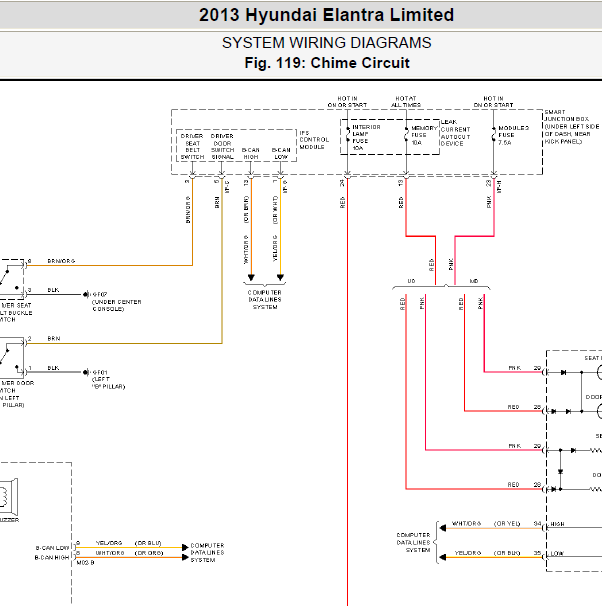Image resolution: width=602 pixels, height=606 pixels.
Task: Click arrowhead ending the WHT/ORG (OR ORG) wire
Action: (x=185, y=557)
